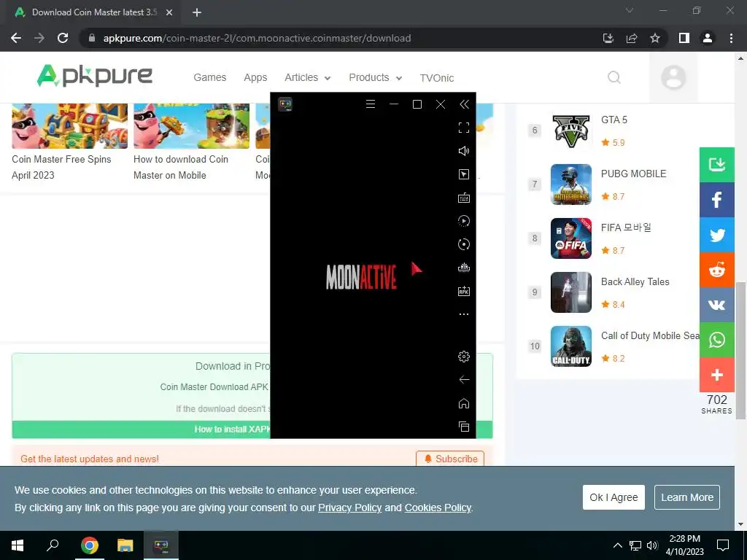Click the green download share button
747x560 pixels.
pyautogui.click(x=716, y=165)
